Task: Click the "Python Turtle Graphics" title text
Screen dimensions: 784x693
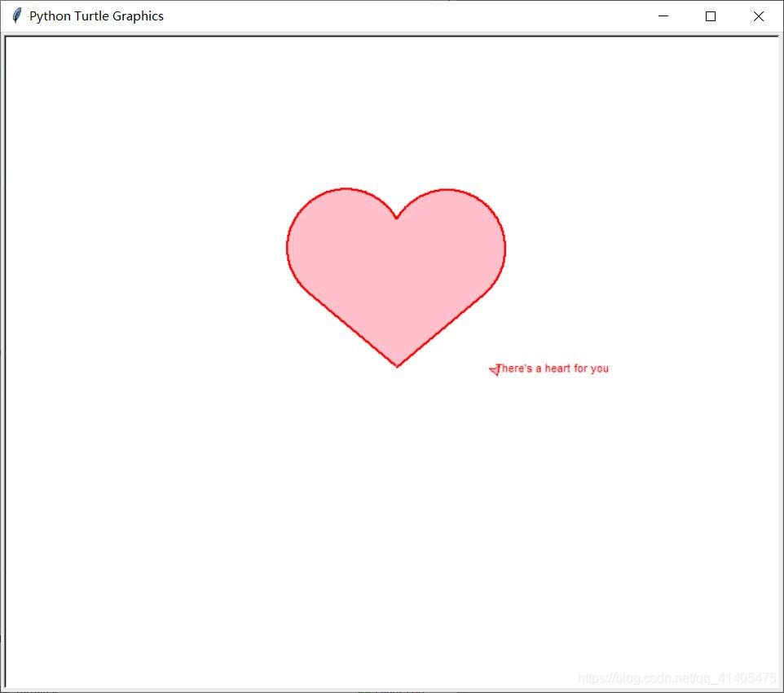Action: pyautogui.click(x=96, y=16)
